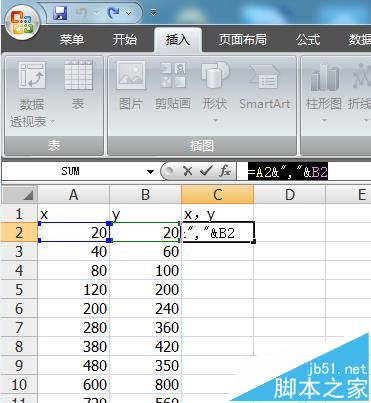Expand the 形状 shapes dropdown arrow

(x=215, y=120)
